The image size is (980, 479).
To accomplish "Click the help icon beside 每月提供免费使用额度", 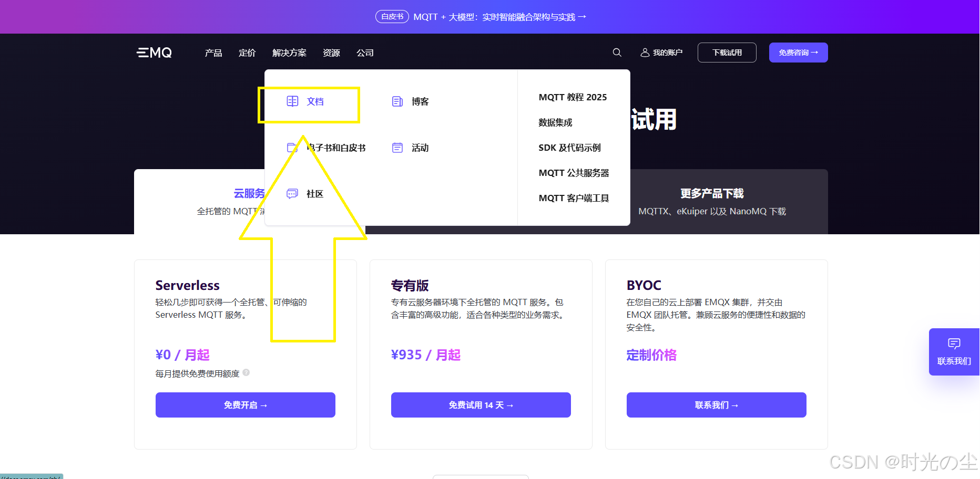I will [246, 373].
